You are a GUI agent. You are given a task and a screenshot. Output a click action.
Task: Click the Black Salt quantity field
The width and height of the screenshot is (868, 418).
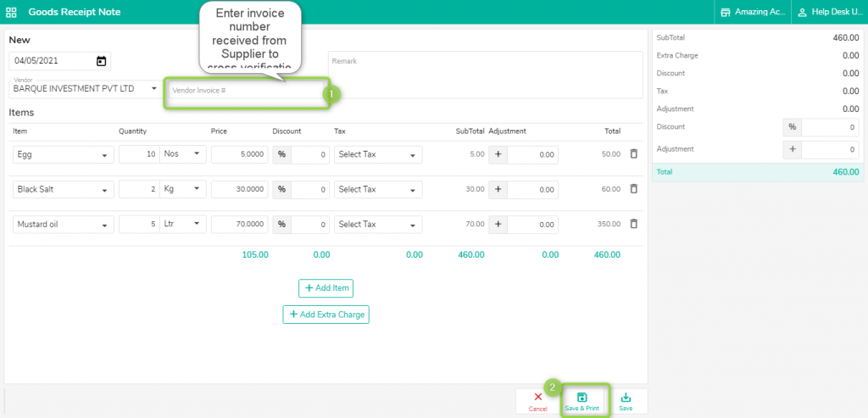[x=139, y=189]
